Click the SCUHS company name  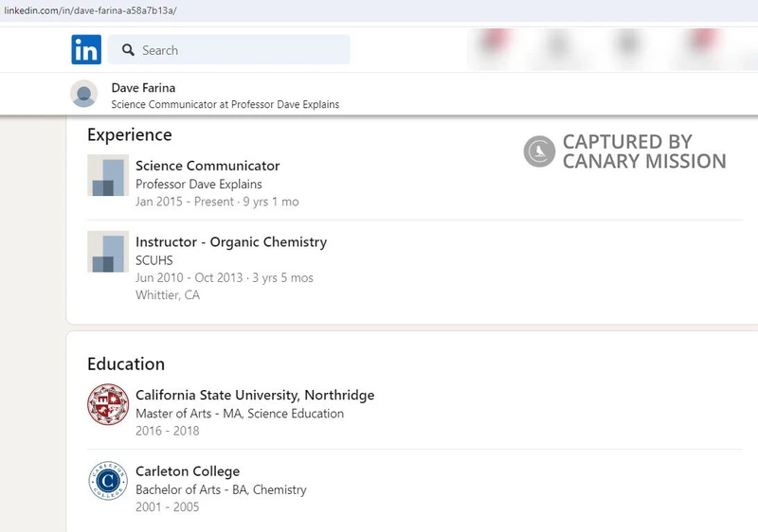154,260
